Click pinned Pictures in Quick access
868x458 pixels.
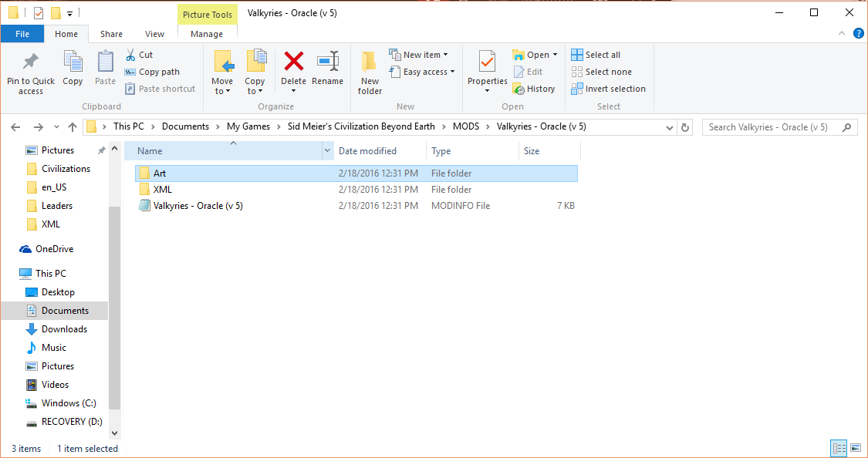pyautogui.click(x=58, y=150)
